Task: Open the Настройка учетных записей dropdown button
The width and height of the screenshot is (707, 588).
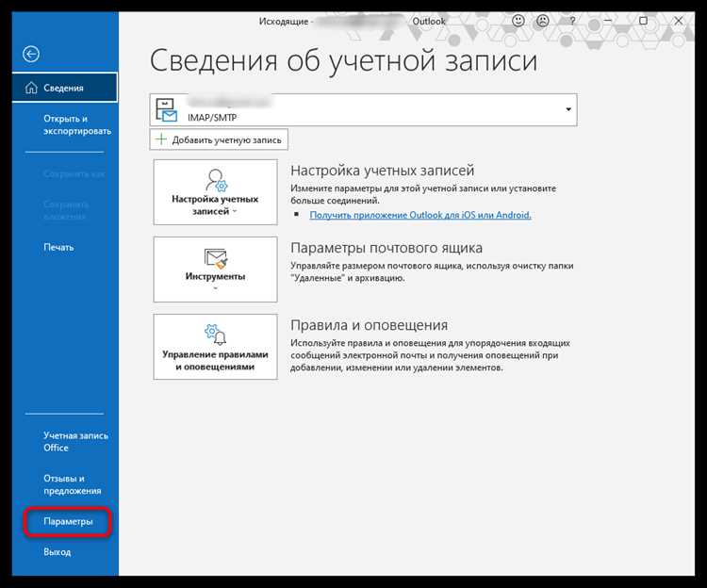Action: [215, 192]
